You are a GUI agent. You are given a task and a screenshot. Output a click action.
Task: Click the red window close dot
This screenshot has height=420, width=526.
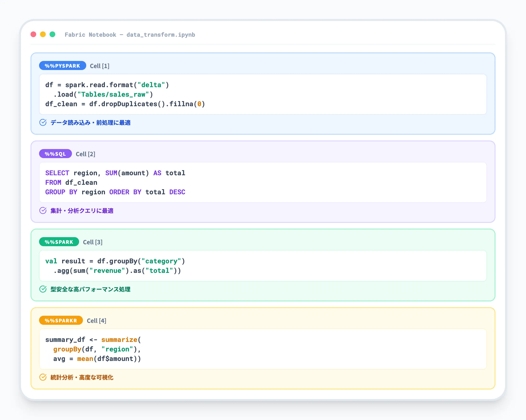33,34
